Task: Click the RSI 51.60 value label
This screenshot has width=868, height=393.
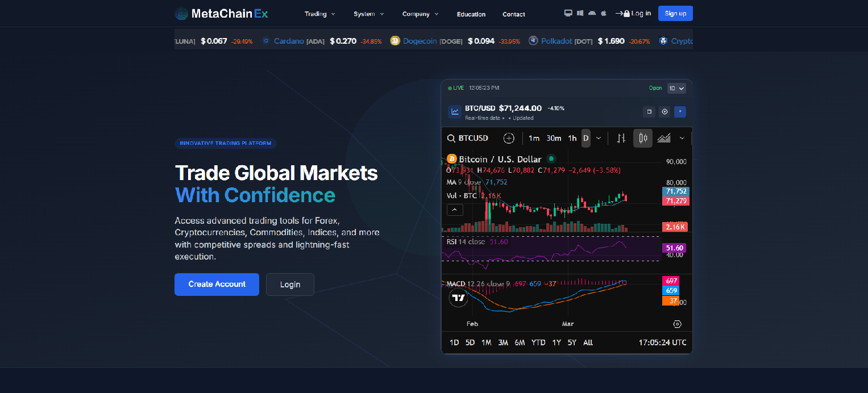Action: [674, 248]
